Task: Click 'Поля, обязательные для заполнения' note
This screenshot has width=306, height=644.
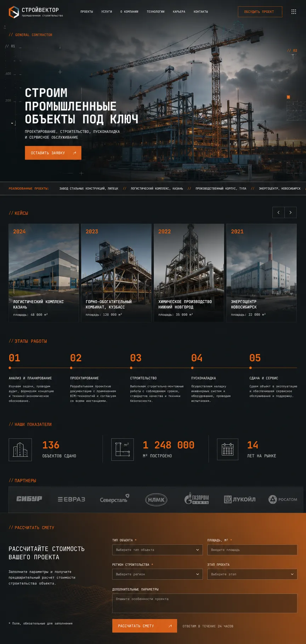Action: click(x=41, y=623)
